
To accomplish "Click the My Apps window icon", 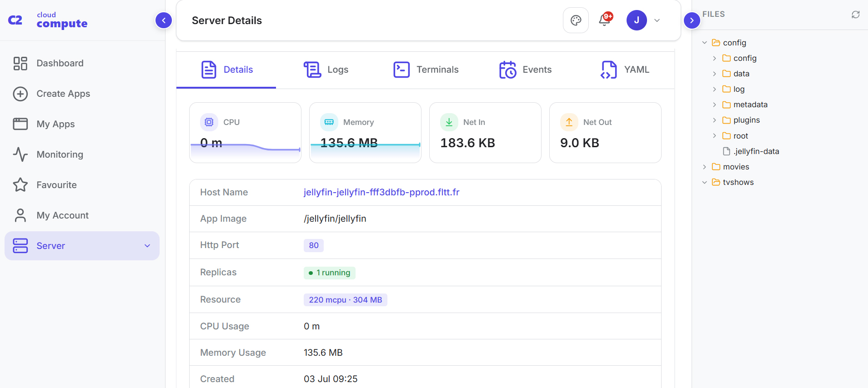I will click(20, 124).
